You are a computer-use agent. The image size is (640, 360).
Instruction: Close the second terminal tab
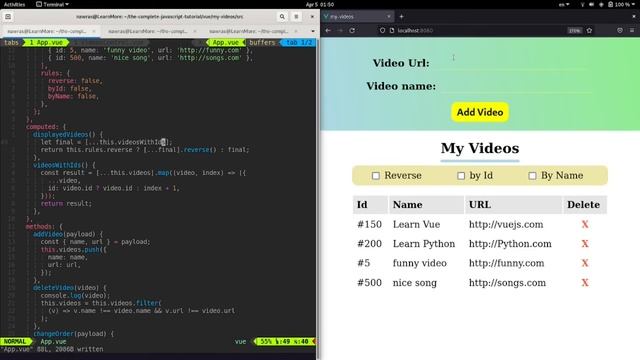click(195, 31)
